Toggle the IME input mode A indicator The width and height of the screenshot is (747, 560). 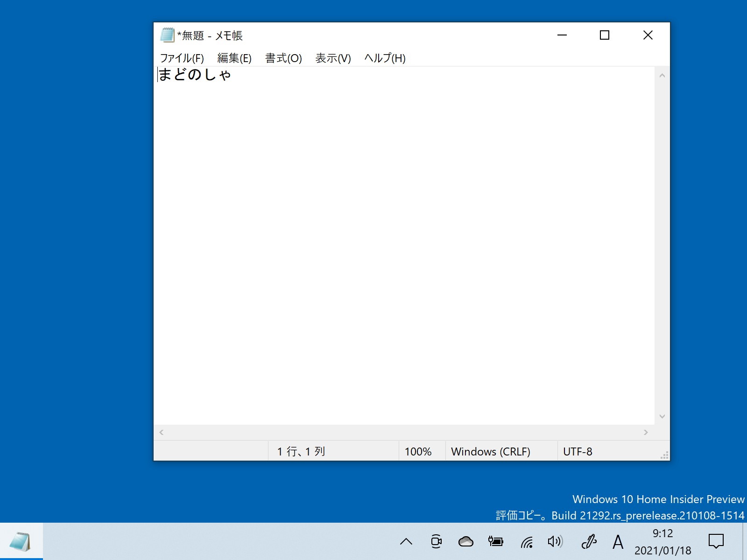618,542
